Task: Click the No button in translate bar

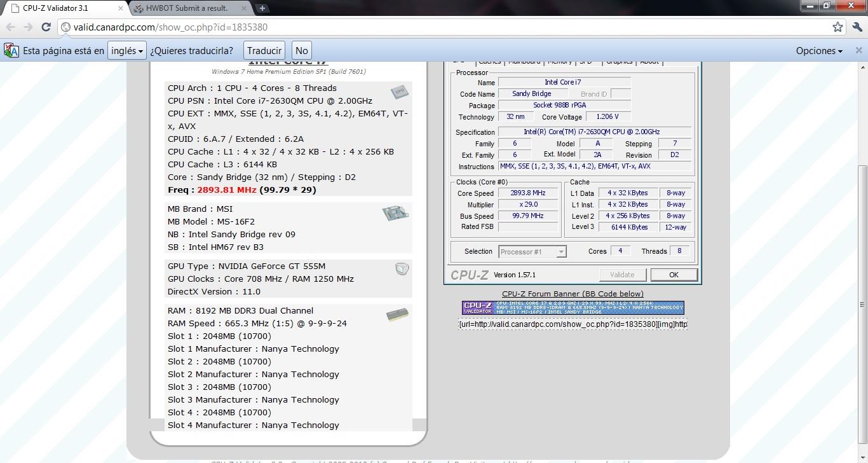Action: pos(302,50)
